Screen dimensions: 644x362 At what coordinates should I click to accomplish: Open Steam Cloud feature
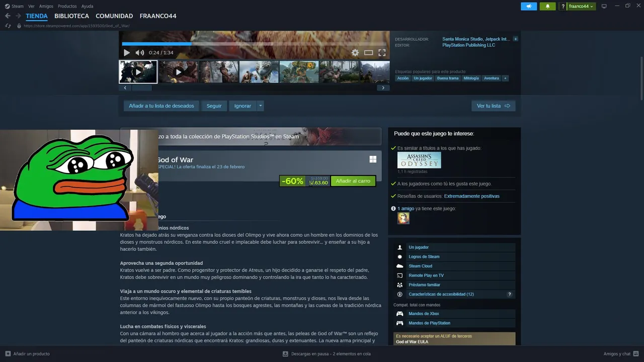pyautogui.click(x=454, y=266)
